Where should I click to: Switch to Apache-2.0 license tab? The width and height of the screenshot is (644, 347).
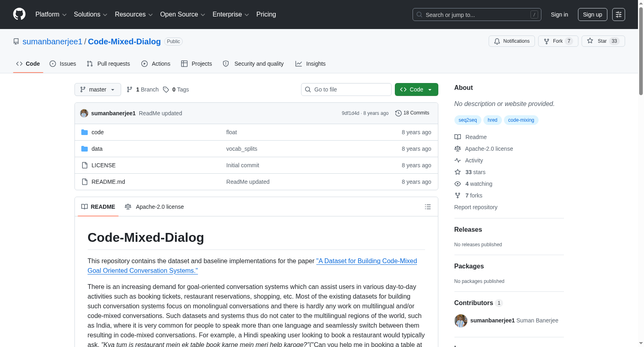pos(154,207)
